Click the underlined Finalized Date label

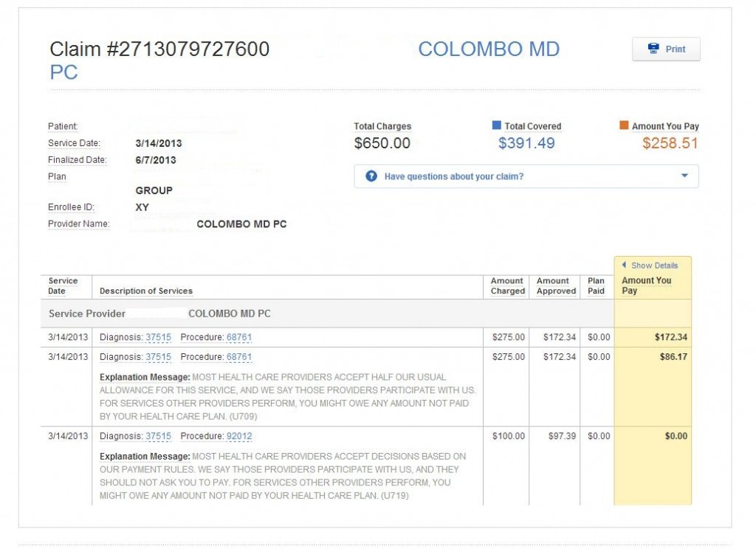(78, 160)
